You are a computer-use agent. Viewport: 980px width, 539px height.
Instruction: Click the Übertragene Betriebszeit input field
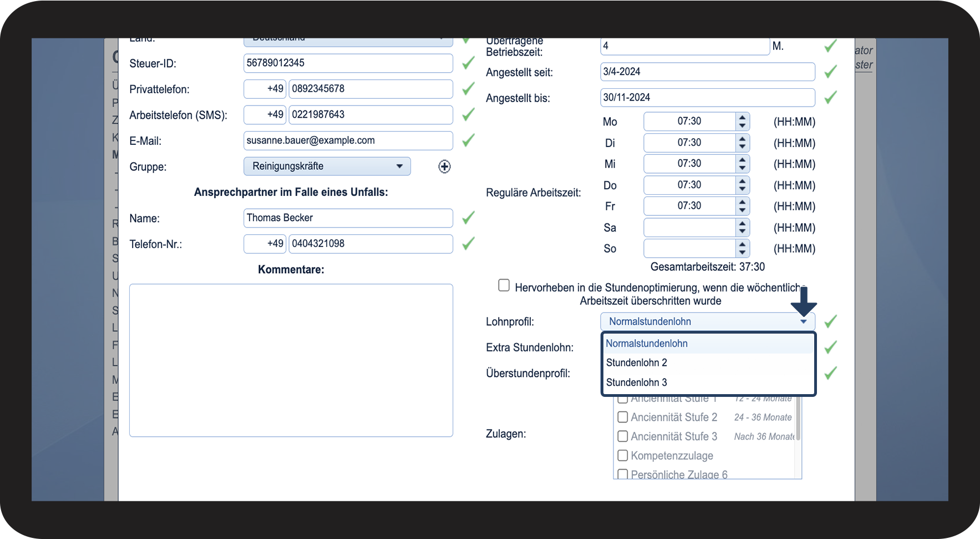point(685,46)
